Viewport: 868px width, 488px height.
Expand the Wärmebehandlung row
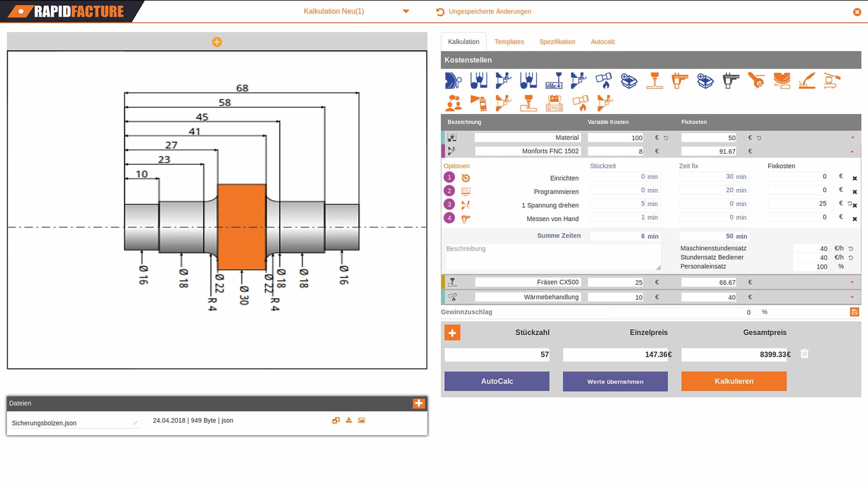tap(852, 297)
